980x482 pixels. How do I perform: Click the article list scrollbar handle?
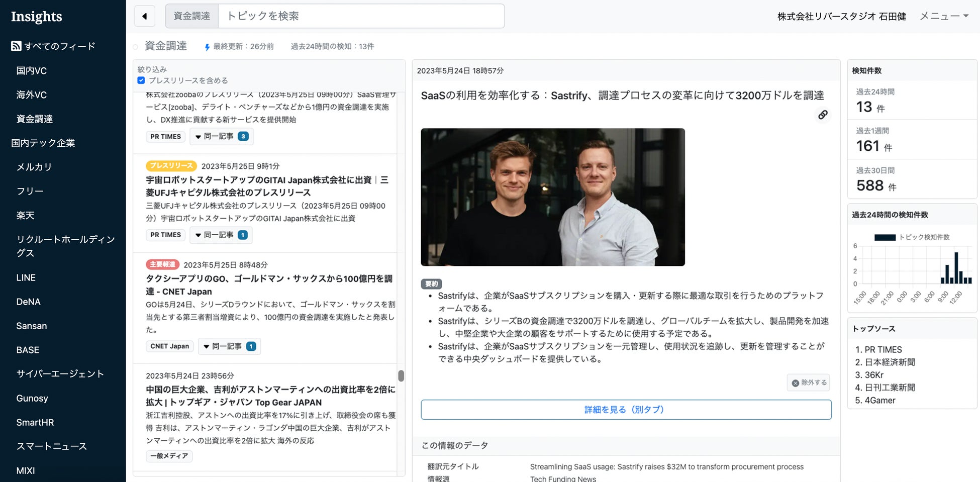click(x=401, y=376)
